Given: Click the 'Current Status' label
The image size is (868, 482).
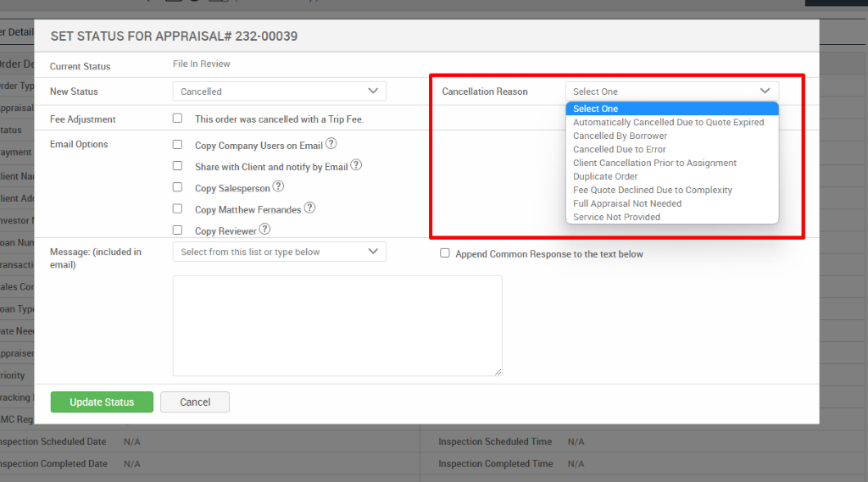Looking at the screenshot, I should 81,66.
